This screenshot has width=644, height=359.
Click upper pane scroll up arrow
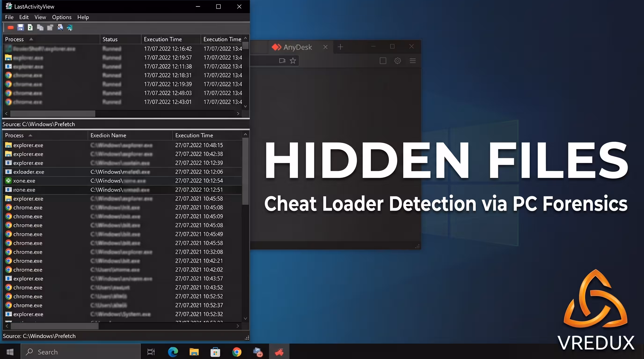(245, 38)
